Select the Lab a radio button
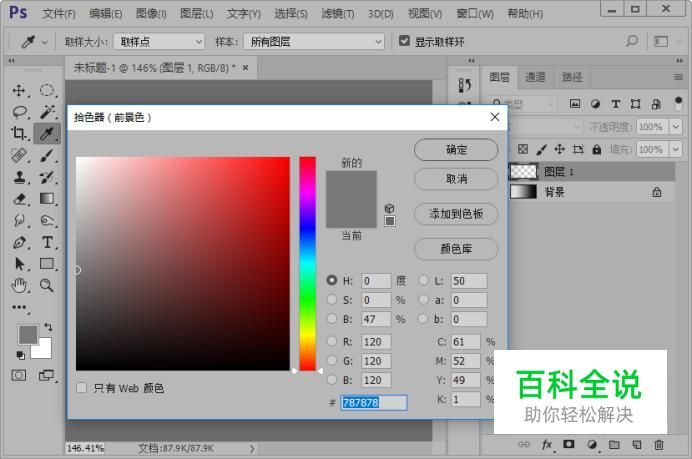The height and width of the screenshot is (459, 692). pyautogui.click(x=423, y=300)
